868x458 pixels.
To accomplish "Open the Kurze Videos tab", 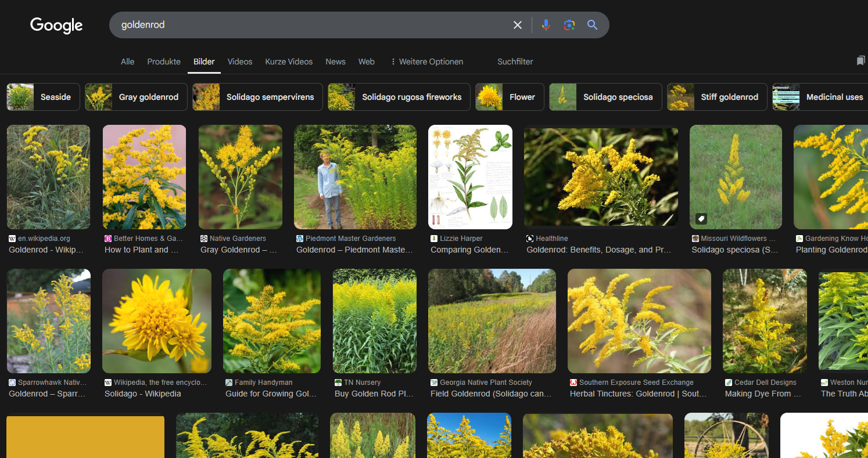I will pyautogui.click(x=289, y=62).
